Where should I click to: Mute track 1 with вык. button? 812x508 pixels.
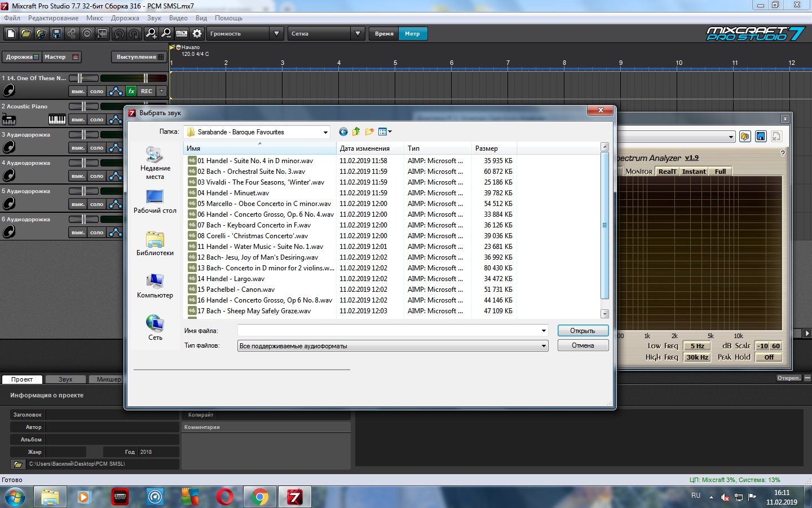point(78,91)
